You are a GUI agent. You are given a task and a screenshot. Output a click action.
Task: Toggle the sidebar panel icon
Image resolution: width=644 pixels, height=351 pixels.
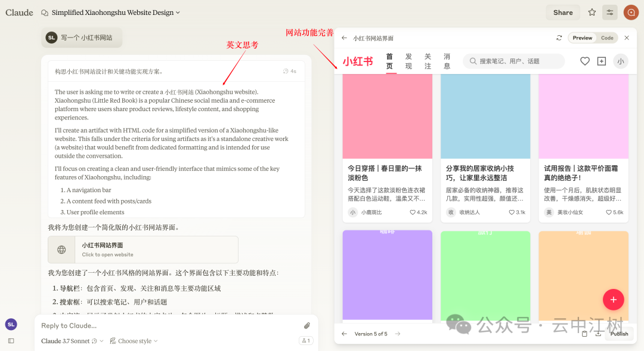coord(11,341)
